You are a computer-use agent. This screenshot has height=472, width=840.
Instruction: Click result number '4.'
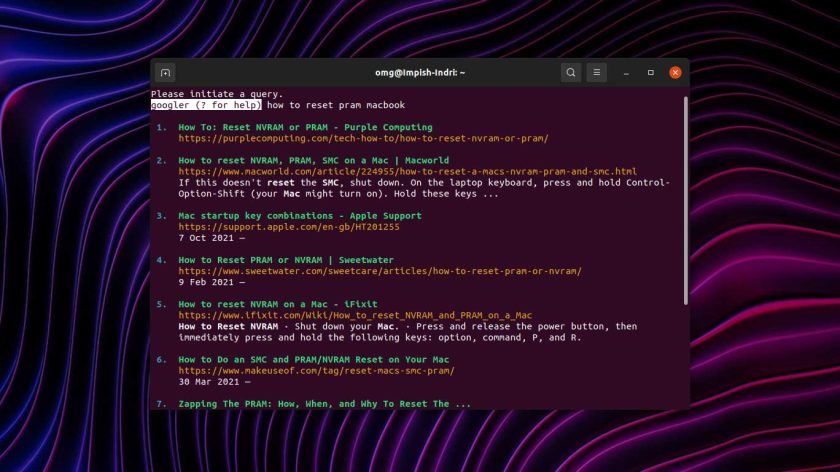[x=162, y=260]
